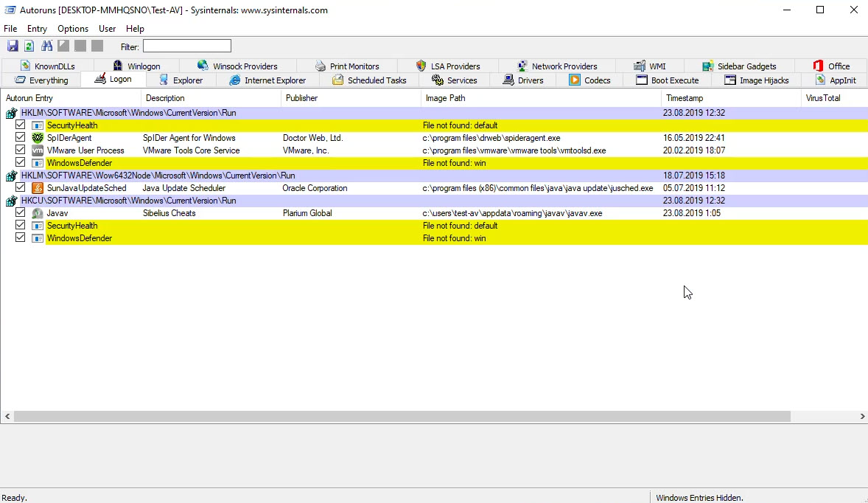Switch to the Codecs tab
Viewport: 868px width, 503px height.
tap(589, 80)
